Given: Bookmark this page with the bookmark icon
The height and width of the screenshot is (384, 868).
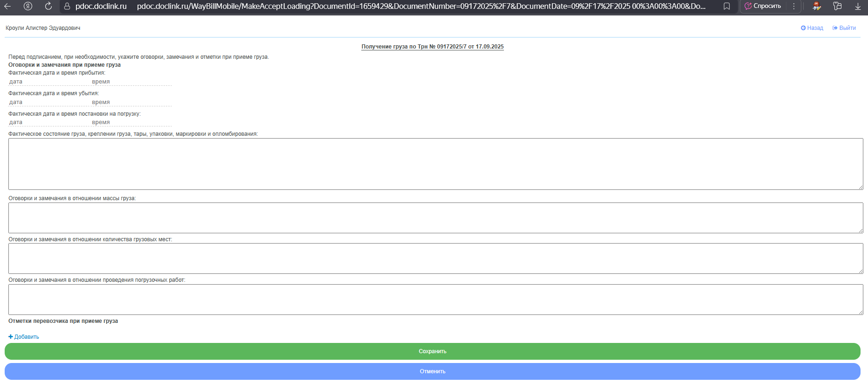Looking at the screenshot, I should pyautogui.click(x=727, y=6).
